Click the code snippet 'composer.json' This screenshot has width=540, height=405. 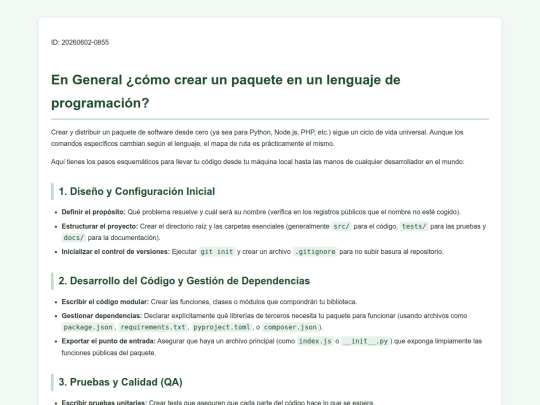pos(290,327)
